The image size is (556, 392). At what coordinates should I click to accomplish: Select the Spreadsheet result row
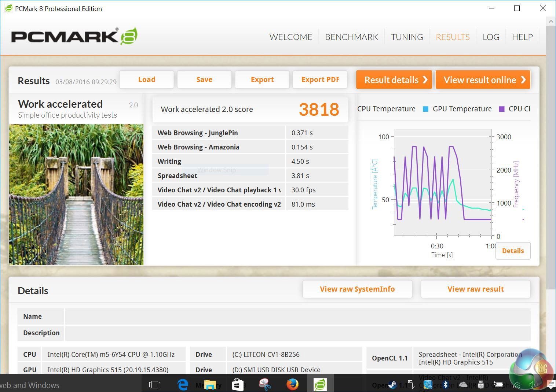click(250, 175)
